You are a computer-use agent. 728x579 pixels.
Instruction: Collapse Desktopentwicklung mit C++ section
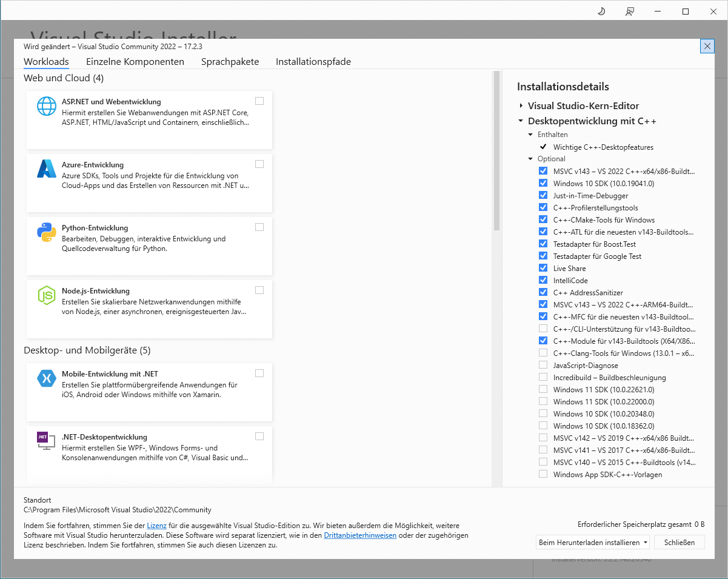[521, 121]
